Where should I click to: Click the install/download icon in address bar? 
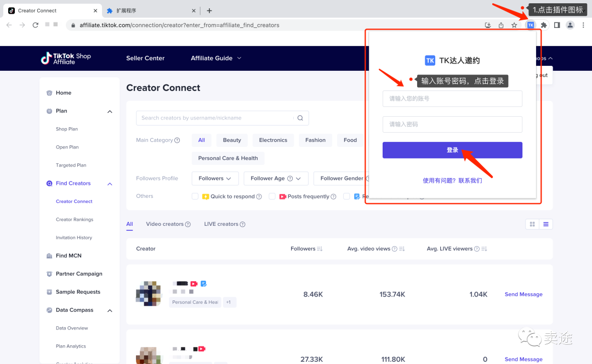pyautogui.click(x=488, y=25)
